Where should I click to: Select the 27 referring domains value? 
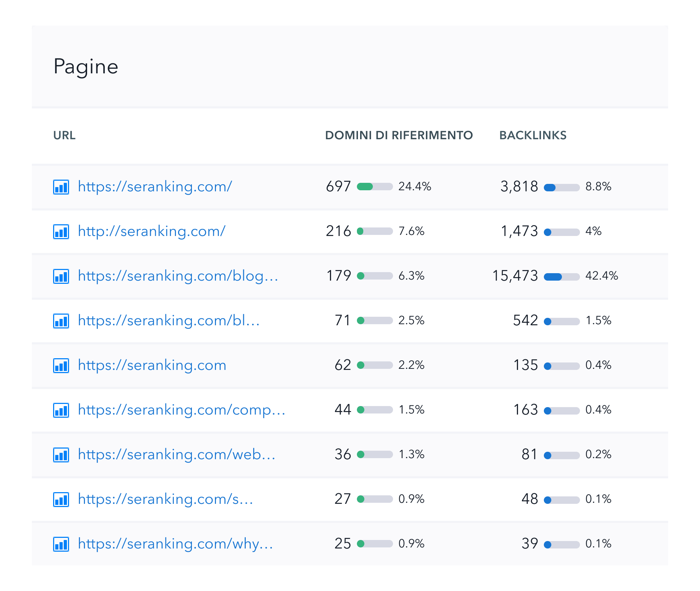click(343, 499)
